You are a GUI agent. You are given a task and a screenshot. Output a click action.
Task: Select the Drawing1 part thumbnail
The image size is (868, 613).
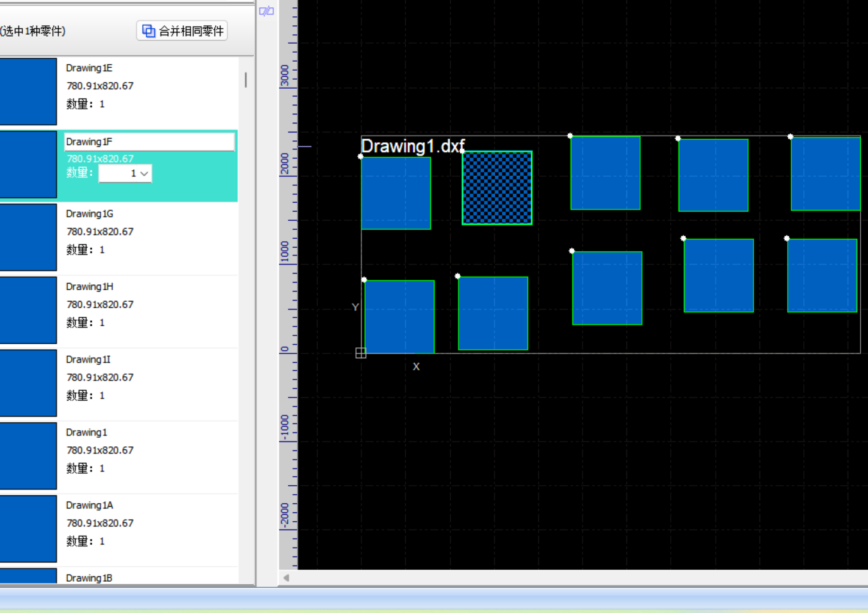(28, 456)
